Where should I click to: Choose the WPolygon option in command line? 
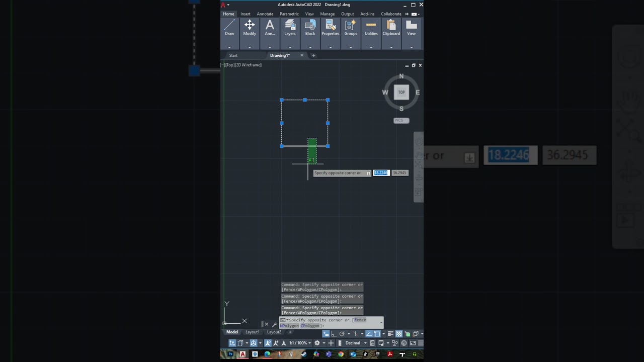click(x=289, y=326)
